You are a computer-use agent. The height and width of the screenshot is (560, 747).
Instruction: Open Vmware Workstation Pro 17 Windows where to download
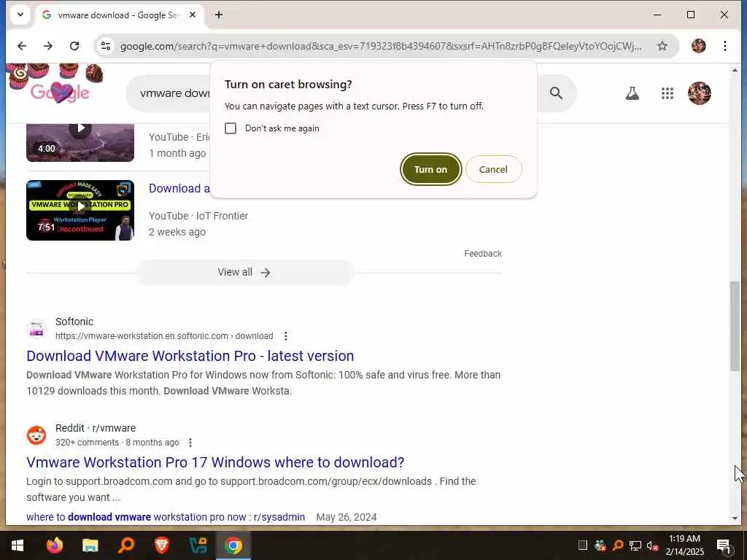point(215,462)
